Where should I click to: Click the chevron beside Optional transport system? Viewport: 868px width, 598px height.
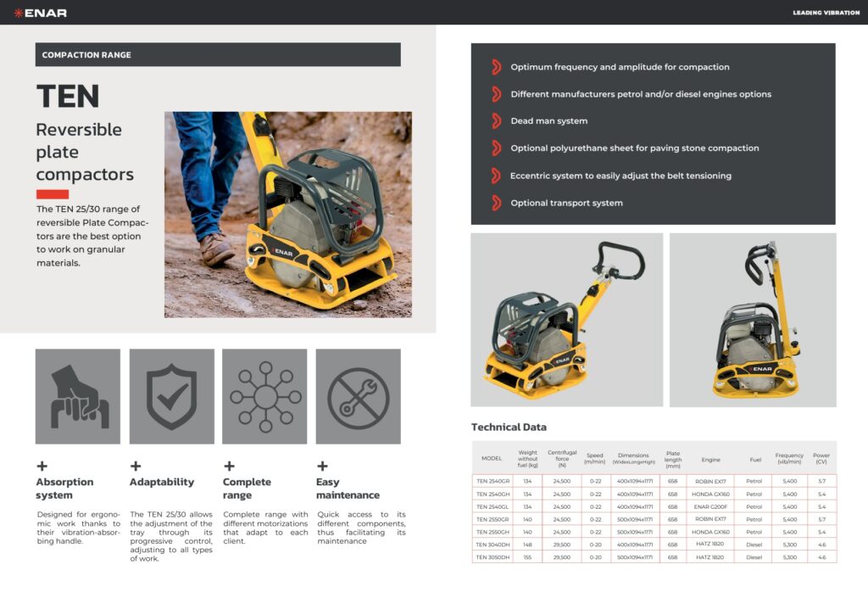pos(496,203)
